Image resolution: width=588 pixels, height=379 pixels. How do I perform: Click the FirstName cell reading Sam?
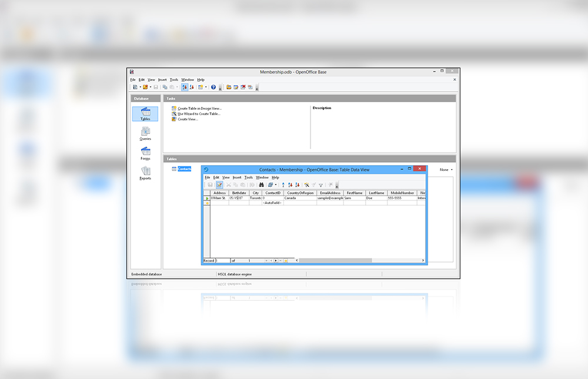coord(355,197)
